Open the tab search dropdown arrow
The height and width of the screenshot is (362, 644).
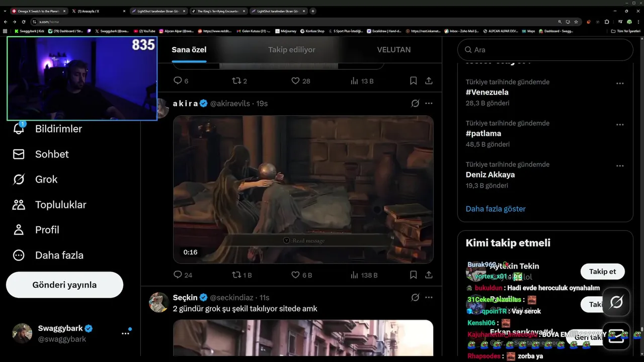(5, 11)
